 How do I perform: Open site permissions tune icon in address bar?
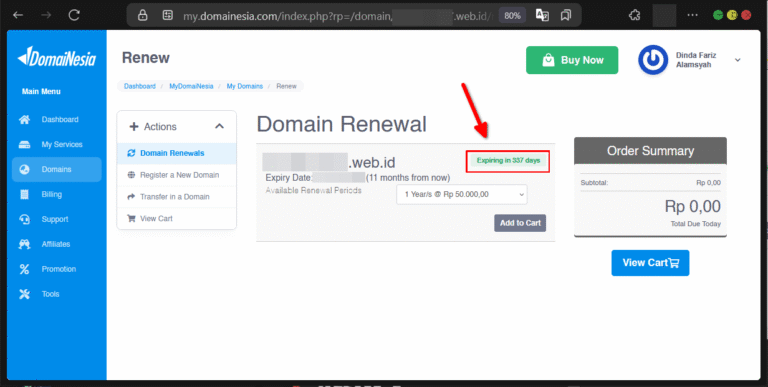pyautogui.click(x=168, y=16)
